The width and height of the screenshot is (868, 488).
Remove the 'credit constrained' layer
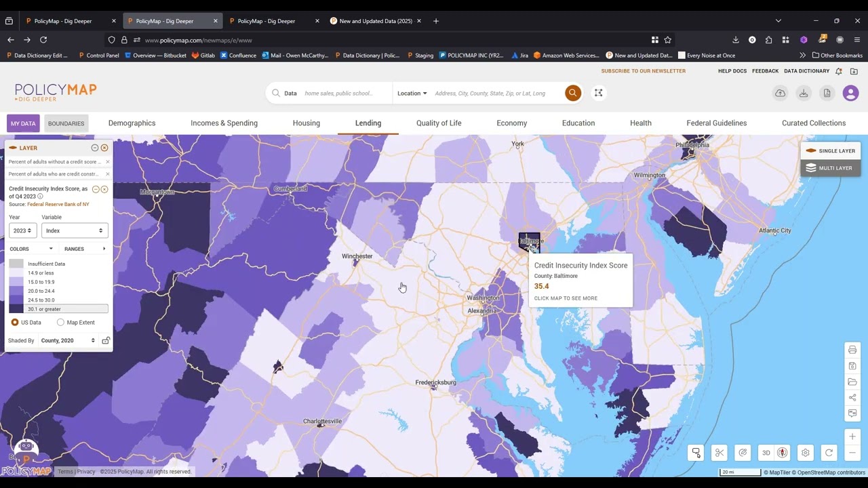click(107, 174)
